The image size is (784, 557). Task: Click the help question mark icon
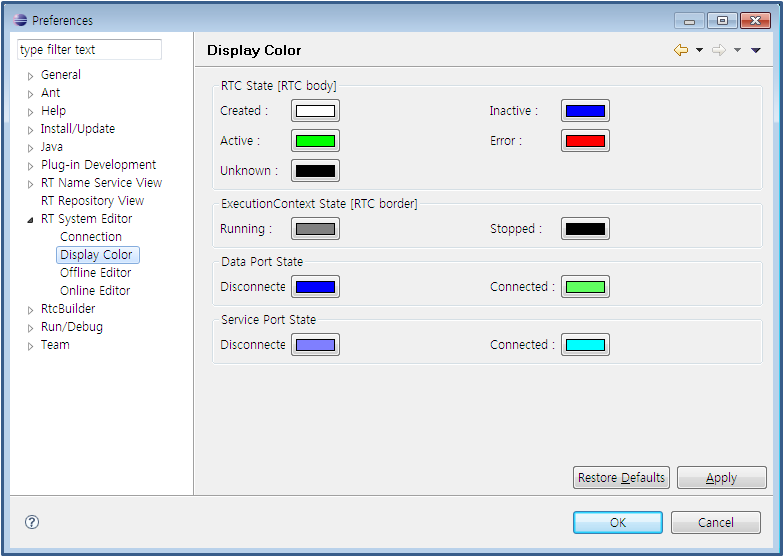pos(32,522)
